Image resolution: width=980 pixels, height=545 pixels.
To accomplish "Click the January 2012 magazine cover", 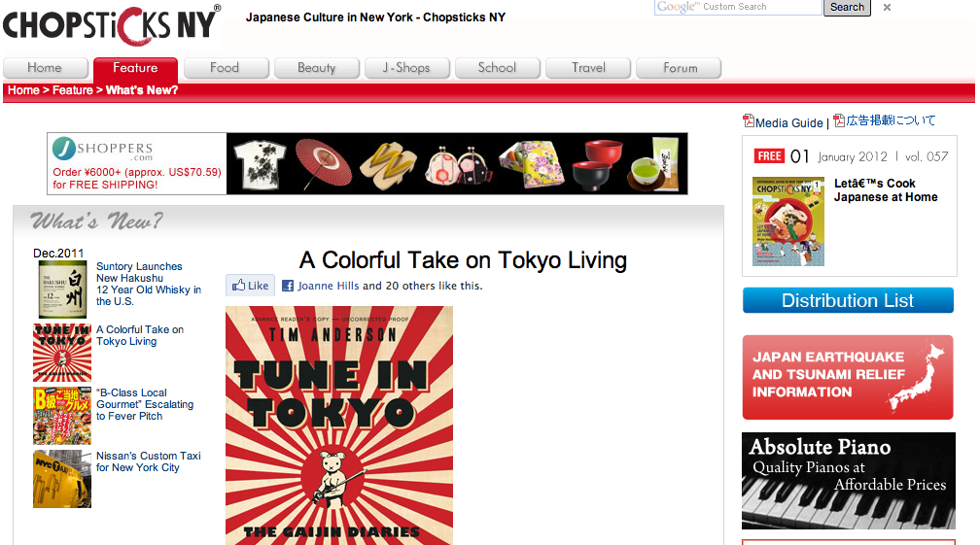I will coord(788,221).
